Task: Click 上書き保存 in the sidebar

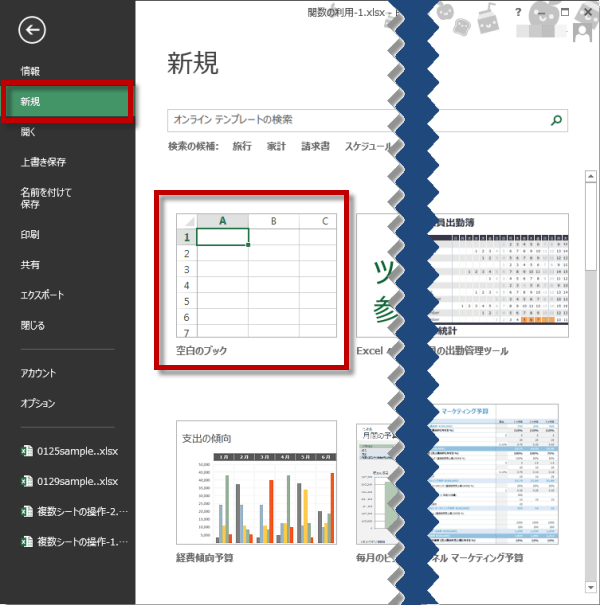Action: coord(43,162)
